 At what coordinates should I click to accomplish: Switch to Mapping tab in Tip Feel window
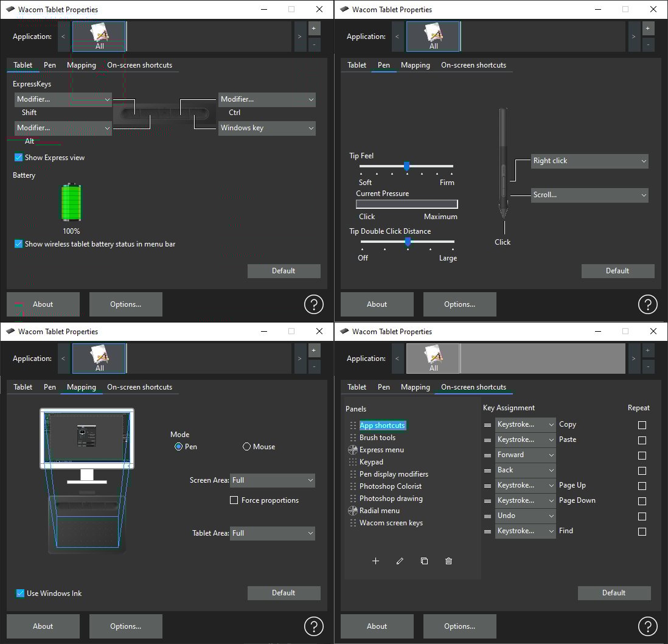click(x=416, y=65)
